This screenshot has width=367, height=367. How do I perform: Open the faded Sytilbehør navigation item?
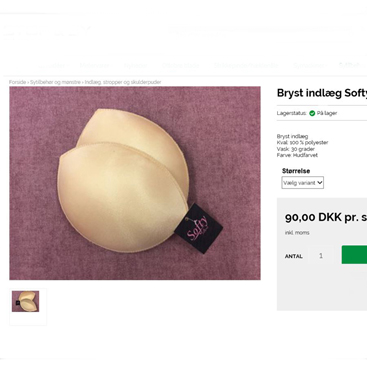350,65
